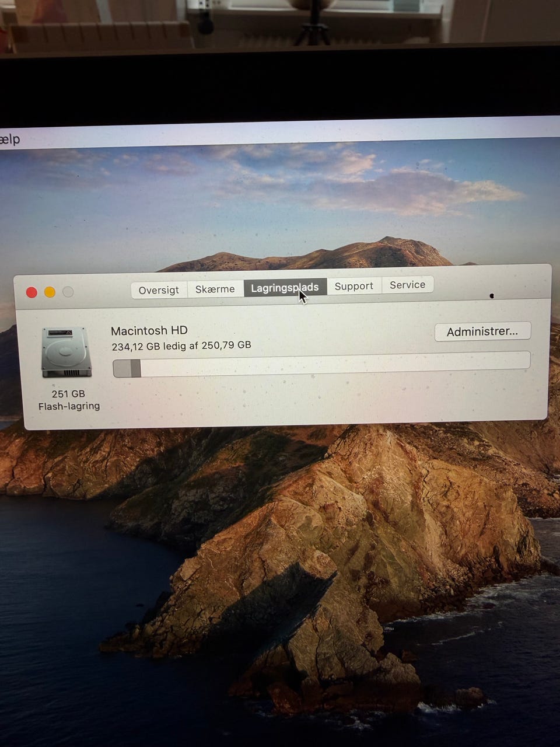
Task: Click the Macintosh HD drive icon
Action: [x=66, y=352]
